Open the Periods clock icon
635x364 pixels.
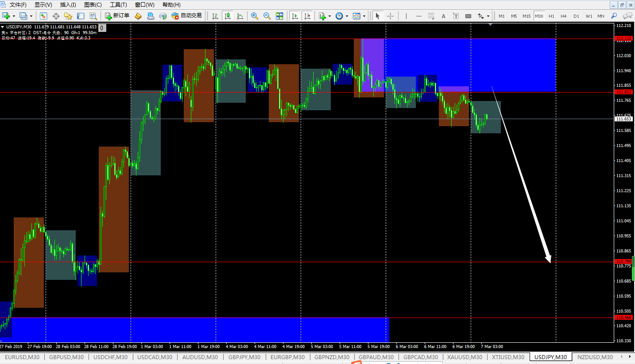tap(339, 16)
